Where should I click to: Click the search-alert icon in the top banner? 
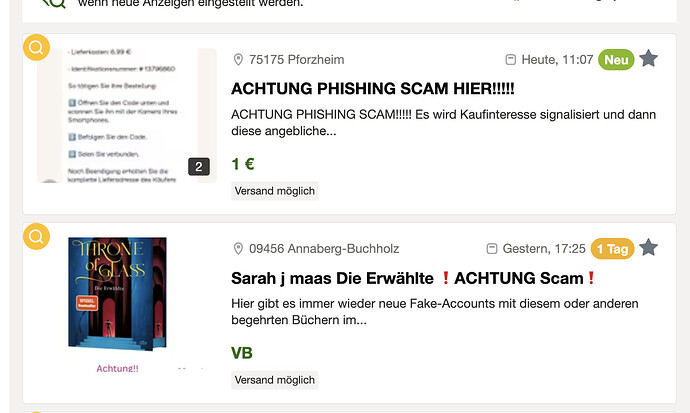pyautogui.click(x=54, y=4)
